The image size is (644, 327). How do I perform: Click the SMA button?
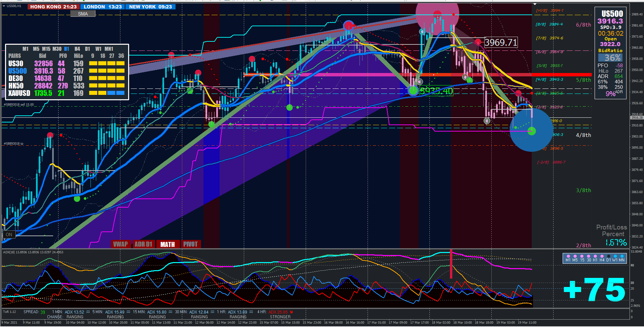click(x=83, y=14)
